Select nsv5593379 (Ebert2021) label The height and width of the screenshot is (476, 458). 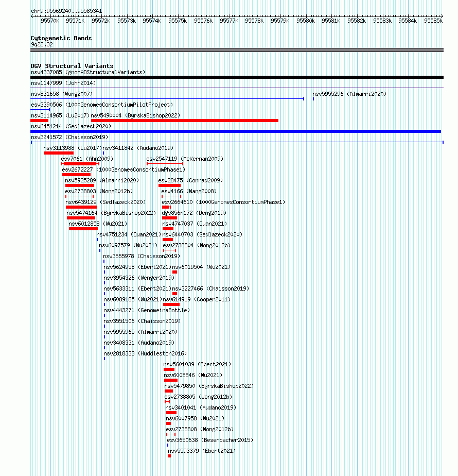pyautogui.click(x=202, y=451)
